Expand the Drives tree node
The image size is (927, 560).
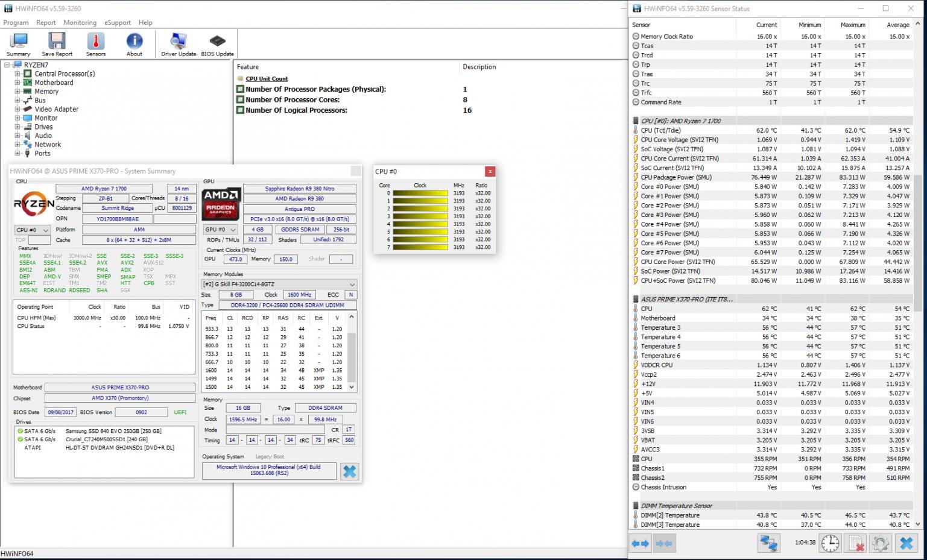[x=17, y=127]
